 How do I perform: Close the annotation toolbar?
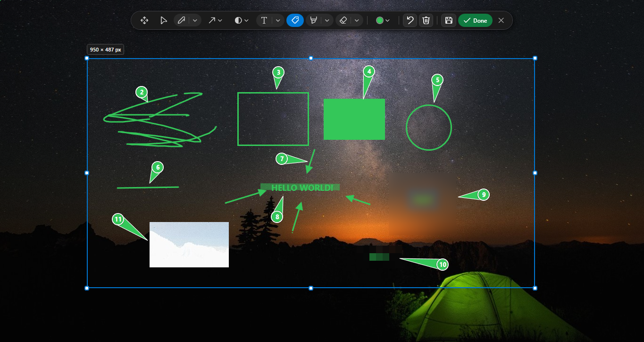pos(501,20)
